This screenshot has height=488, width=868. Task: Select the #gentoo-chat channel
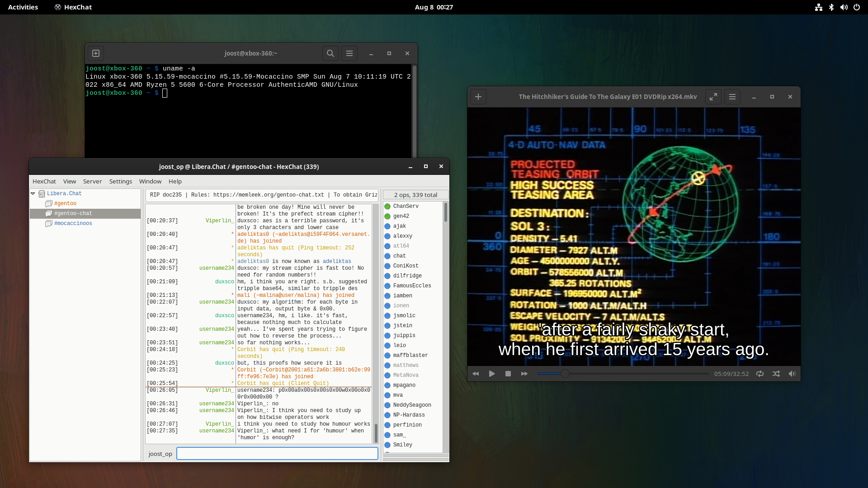pyautogui.click(x=85, y=213)
